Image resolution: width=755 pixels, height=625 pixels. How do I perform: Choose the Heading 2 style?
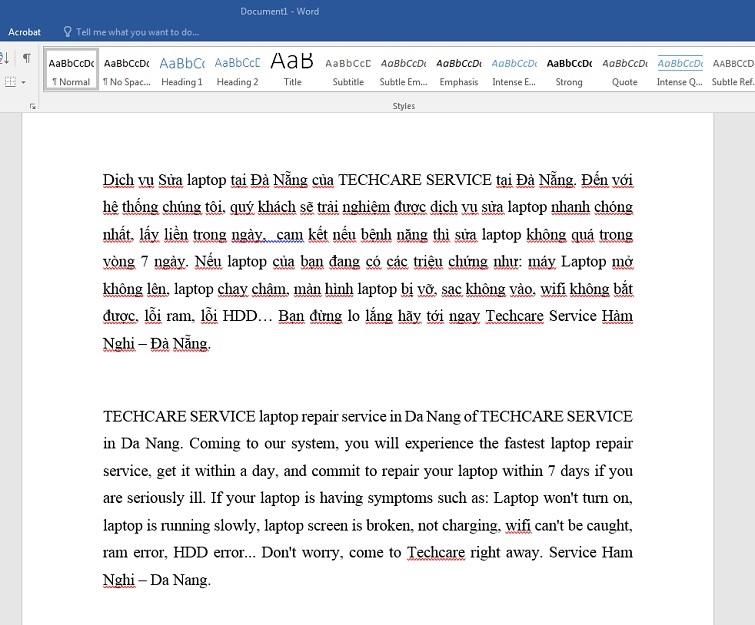(237, 69)
